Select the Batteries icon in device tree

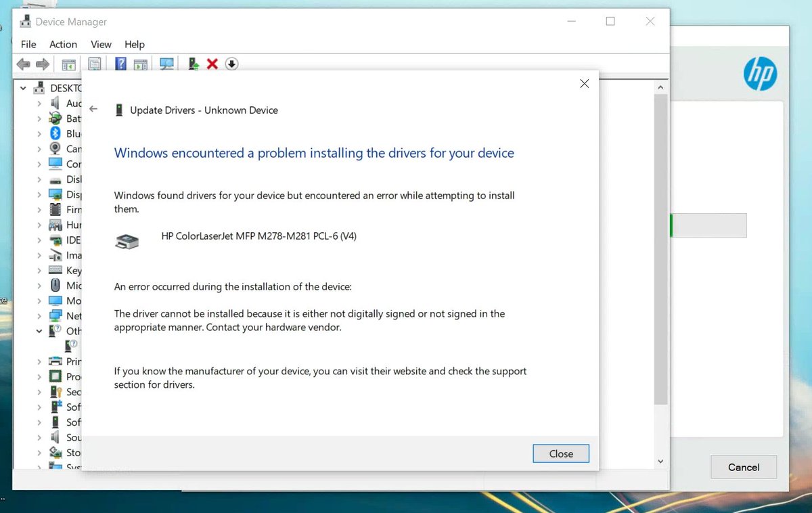pyautogui.click(x=55, y=118)
